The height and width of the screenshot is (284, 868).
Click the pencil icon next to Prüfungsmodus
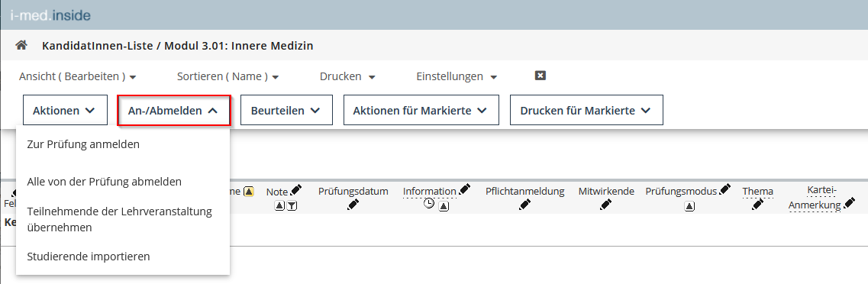(x=724, y=190)
